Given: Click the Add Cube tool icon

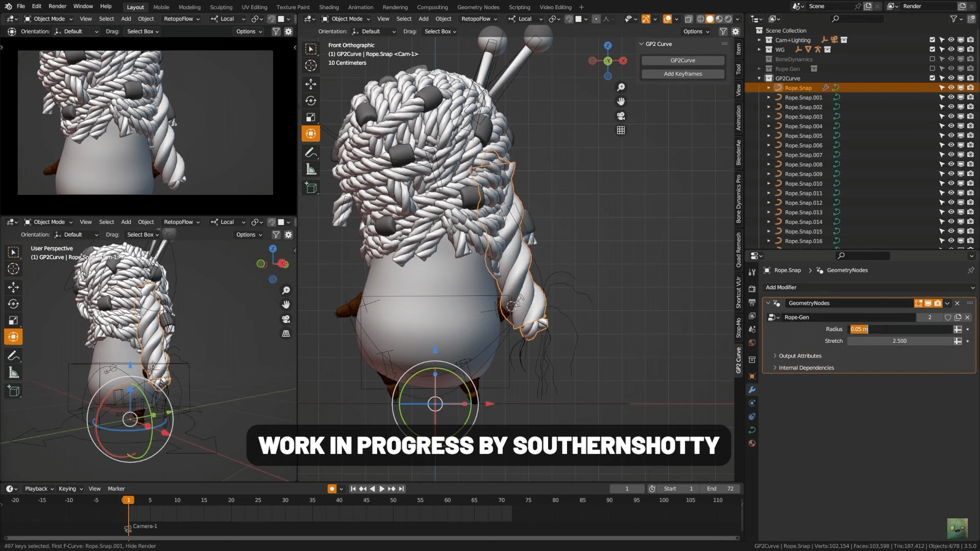Looking at the screenshot, I should click(x=311, y=188).
